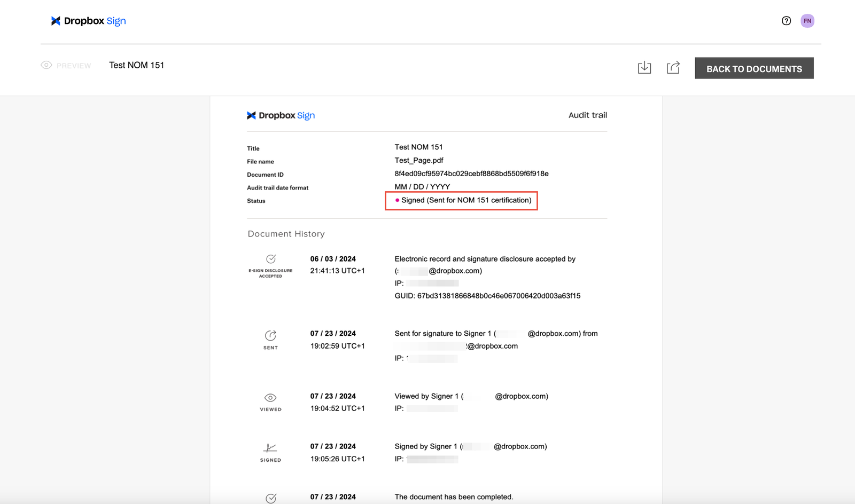Click the Back to Documents button
Viewport: 855px width, 504px height.
pos(753,68)
